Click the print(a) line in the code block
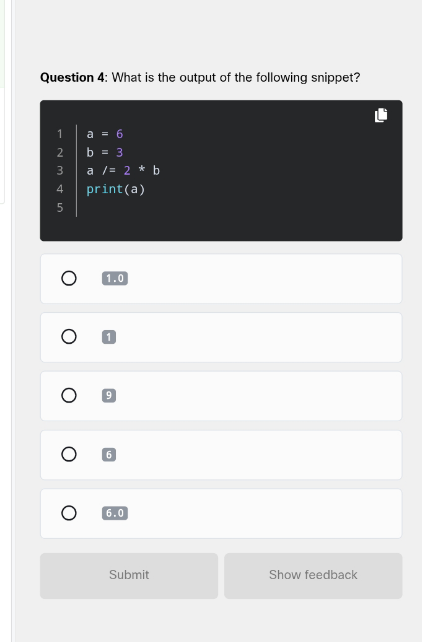The width and height of the screenshot is (422, 642). [x=116, y=189]
